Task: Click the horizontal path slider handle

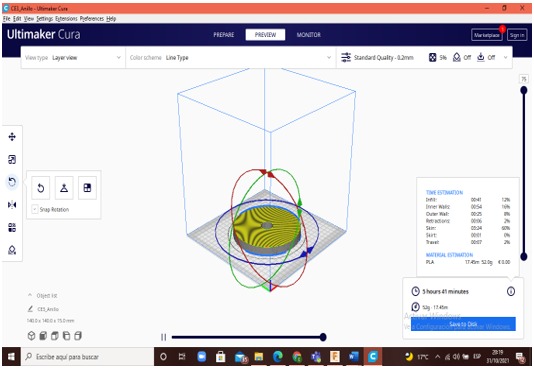Action: click(323, 337)
